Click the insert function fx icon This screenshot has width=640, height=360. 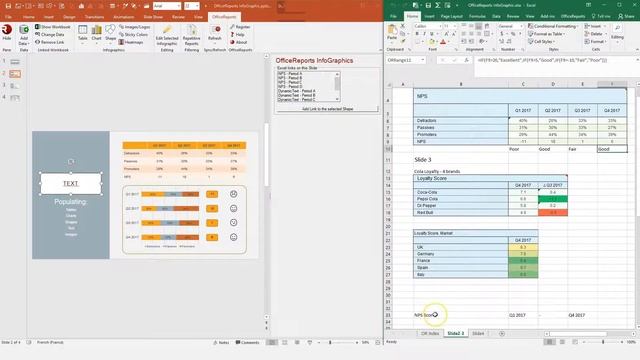[x=466, y=60]
